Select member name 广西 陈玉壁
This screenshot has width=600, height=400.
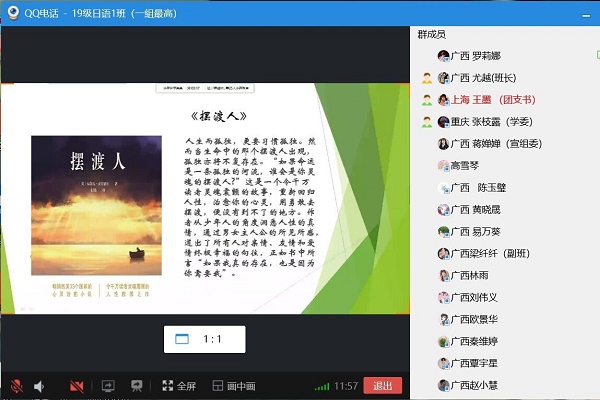tap(478, 188)
